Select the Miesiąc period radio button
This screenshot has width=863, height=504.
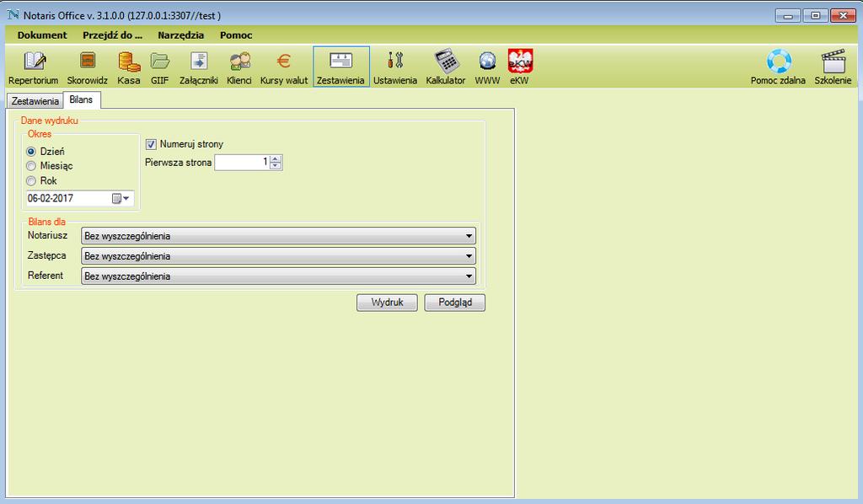pos(31,166)
